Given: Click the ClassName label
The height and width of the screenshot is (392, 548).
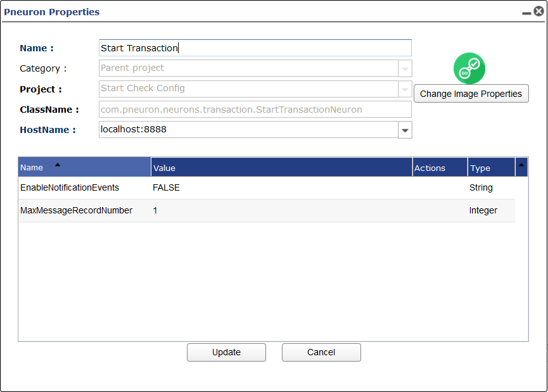Looking at the screenshot, I should 49,110.
